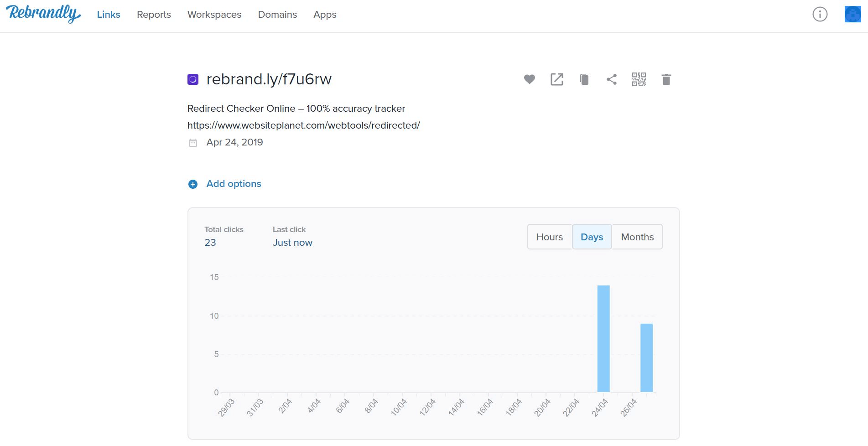
Task: Navigate to Domains
Action: click(x=277, y=15)
